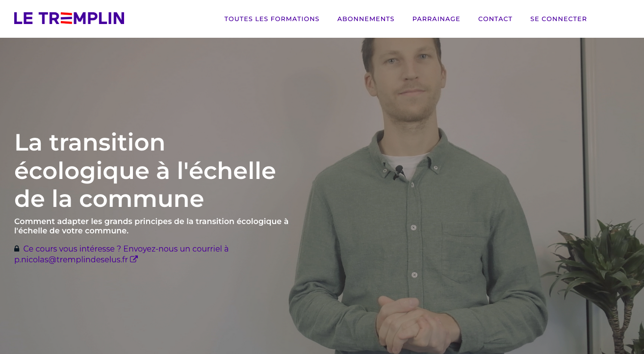Click the Le Tremplin logo

tap(69, 19)
